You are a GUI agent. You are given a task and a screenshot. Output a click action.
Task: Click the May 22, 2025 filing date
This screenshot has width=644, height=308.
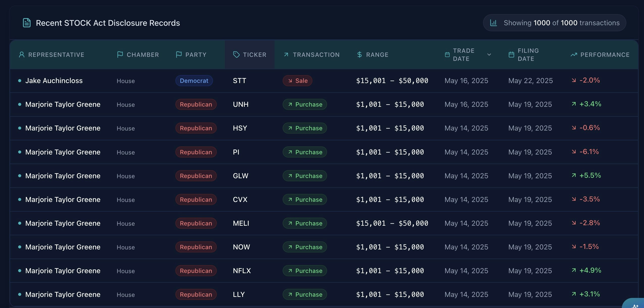click(530, 81)
